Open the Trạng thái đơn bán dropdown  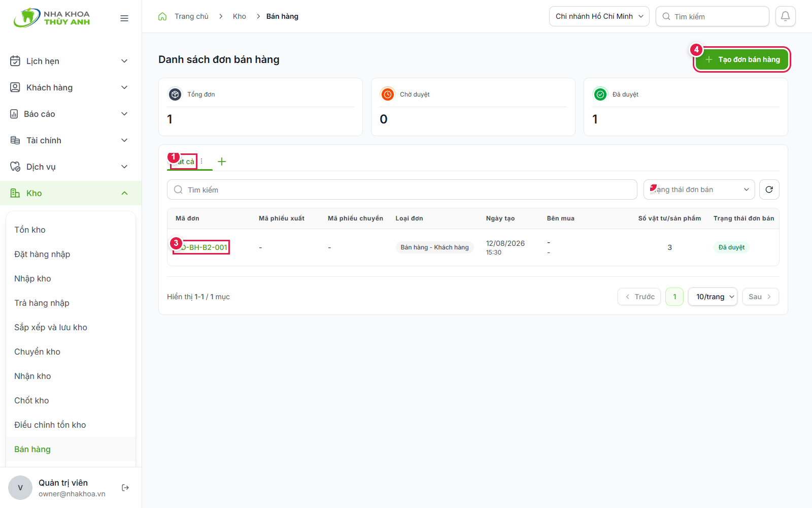point(699,189)
